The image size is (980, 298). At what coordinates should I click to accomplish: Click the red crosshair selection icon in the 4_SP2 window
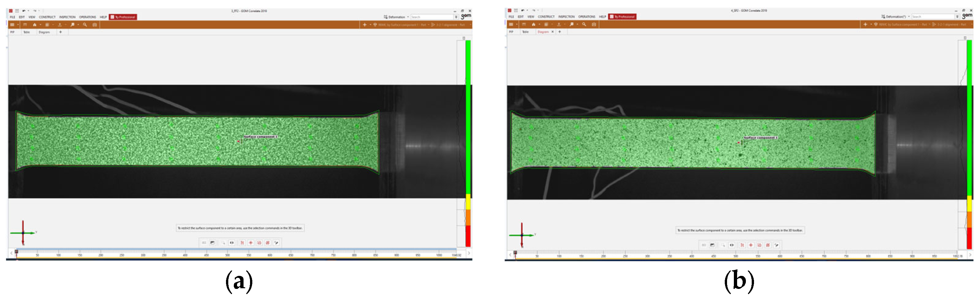pos(751,245)
